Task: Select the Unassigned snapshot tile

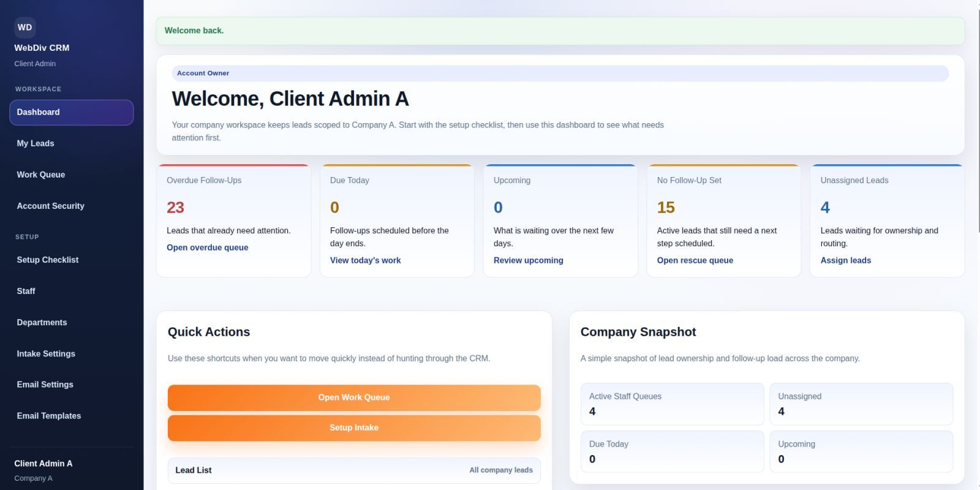Action: (x=861, y=404)
